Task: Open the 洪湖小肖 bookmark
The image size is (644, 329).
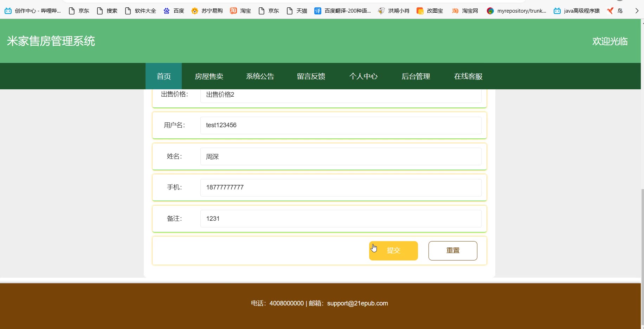Action: tap(393, 11)
